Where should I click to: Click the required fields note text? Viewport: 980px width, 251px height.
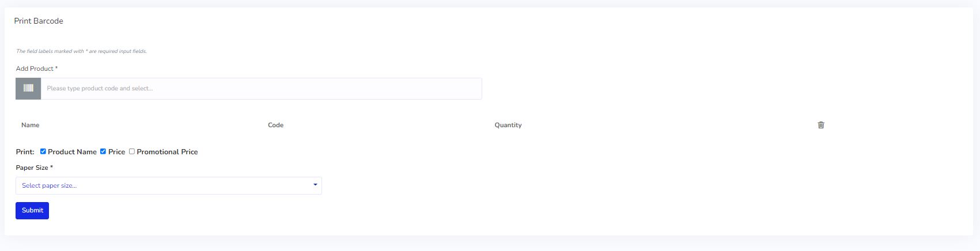[81, 51]
